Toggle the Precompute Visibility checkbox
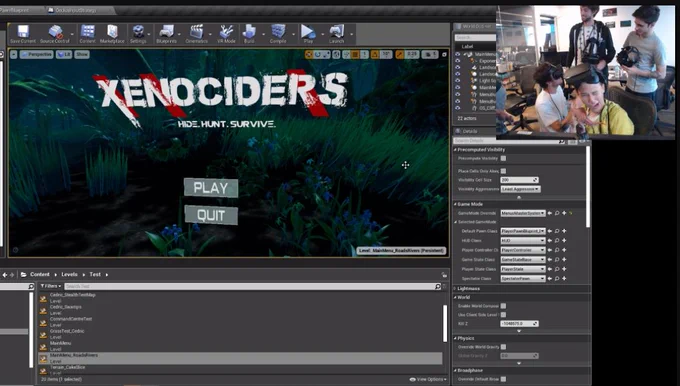 tap(503, 158)
